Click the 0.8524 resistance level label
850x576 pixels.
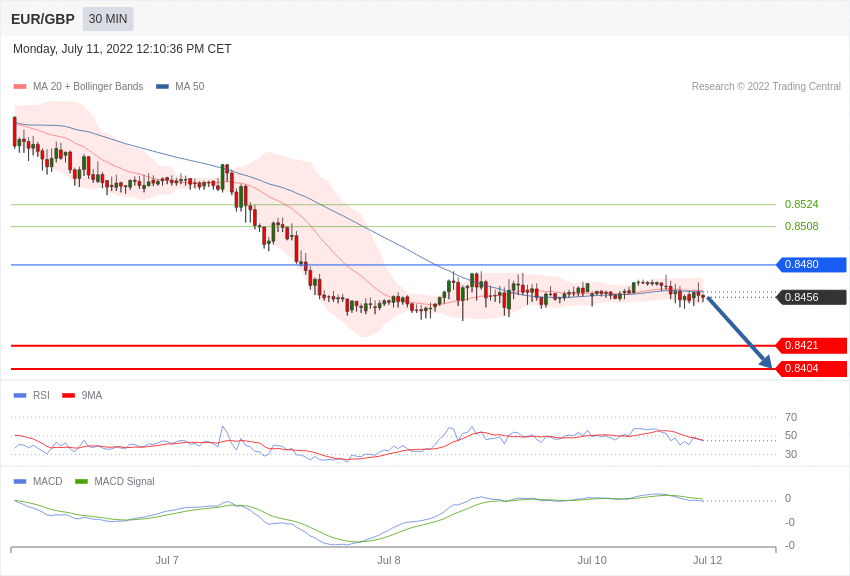(801, 204)
